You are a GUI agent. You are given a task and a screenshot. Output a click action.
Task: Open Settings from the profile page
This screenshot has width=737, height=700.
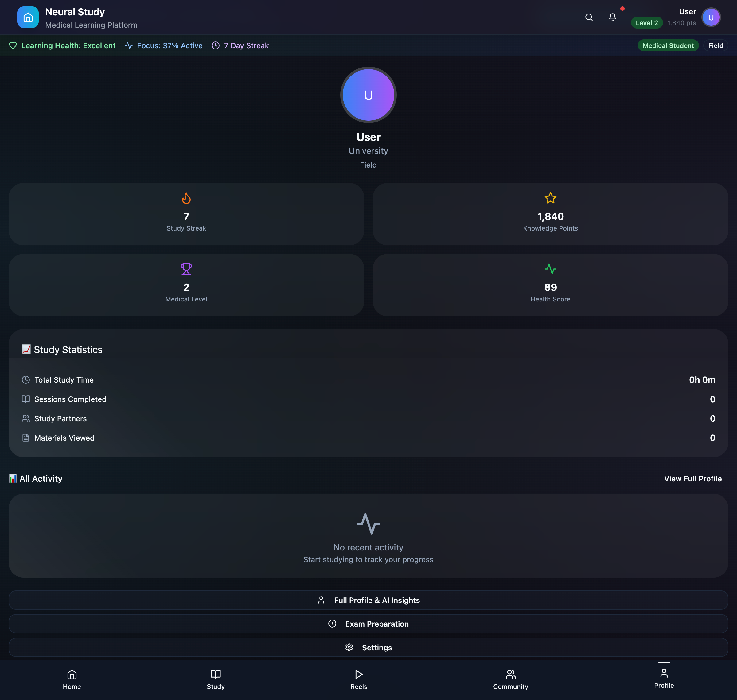(x=368, y=647)
